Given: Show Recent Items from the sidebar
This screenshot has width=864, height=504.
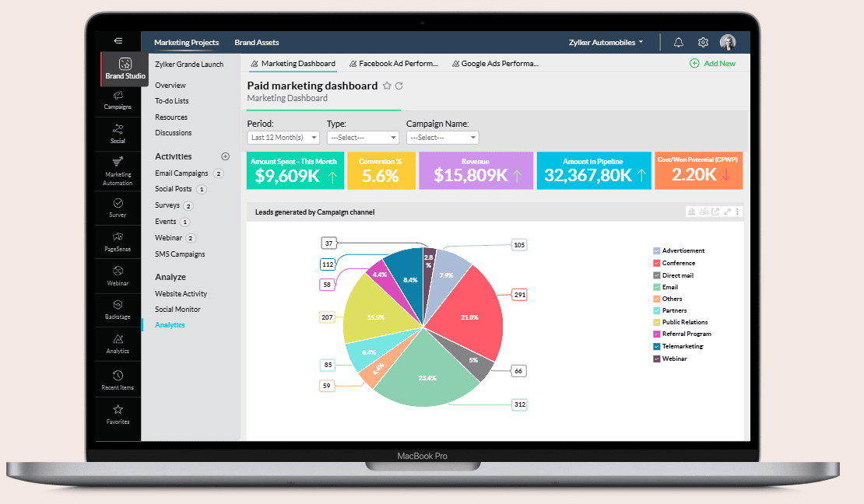Looking at the screenshot, I should [118, 380].
